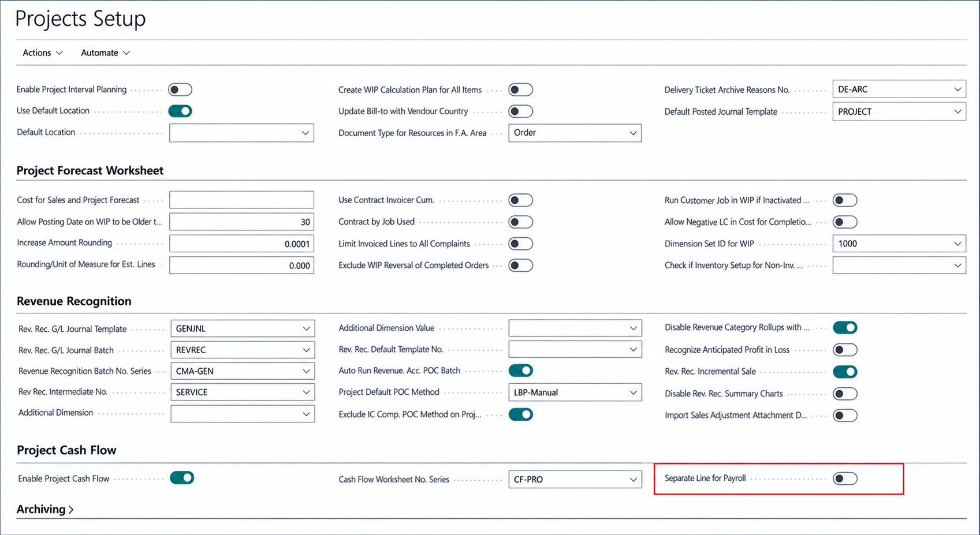Open the Automate menu
This screenshot has height=535, width=980.
105,53
